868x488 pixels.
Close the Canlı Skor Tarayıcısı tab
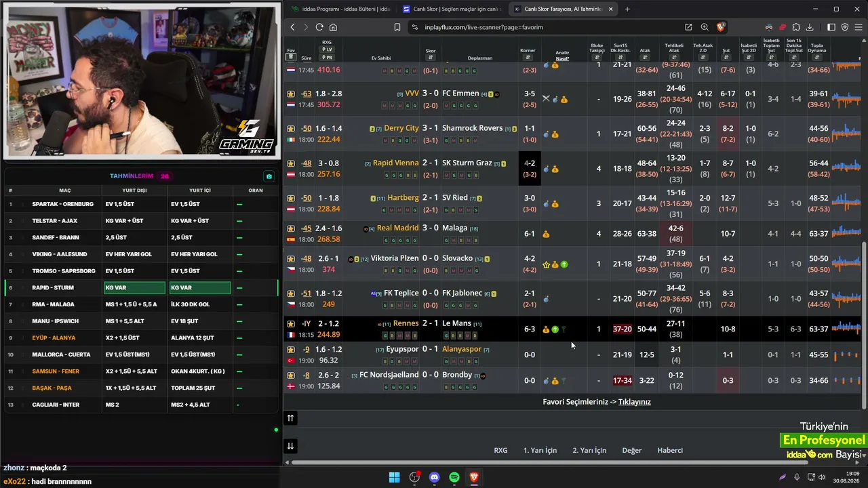pos(610,9)
